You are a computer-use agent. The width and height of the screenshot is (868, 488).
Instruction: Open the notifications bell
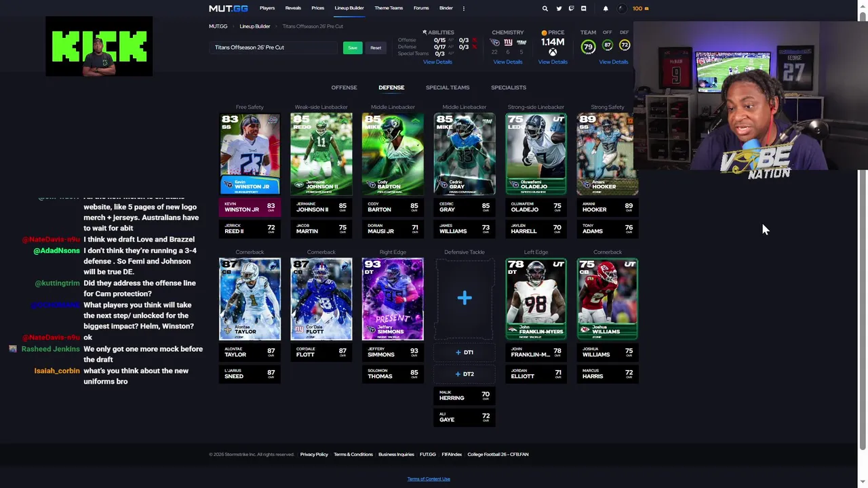tap(606, 8)
